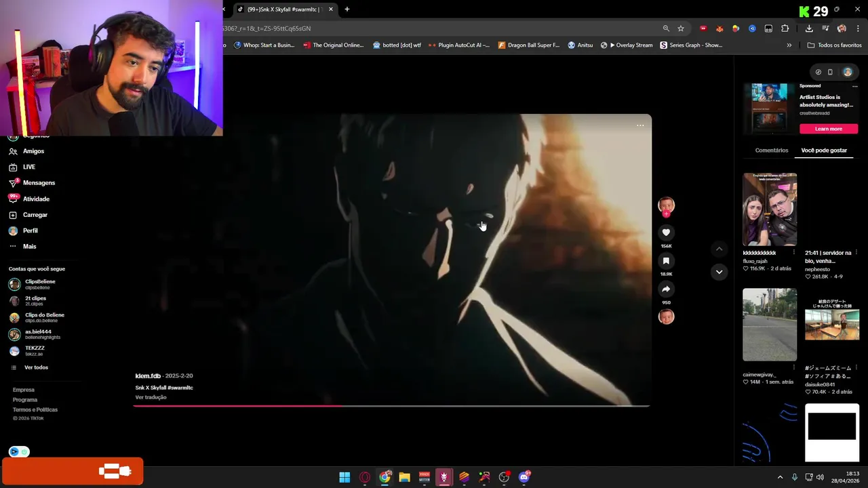Screen dimensions: 868x488
Task: Close the Snk X Skyfall browser tab
Action: coord(331,9)
